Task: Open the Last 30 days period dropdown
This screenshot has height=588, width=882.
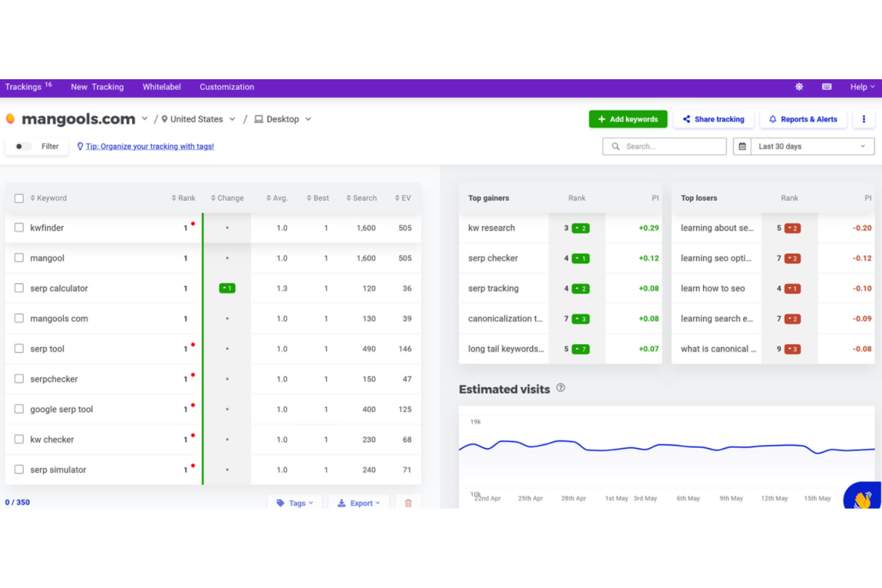Action: coord(810,146)
